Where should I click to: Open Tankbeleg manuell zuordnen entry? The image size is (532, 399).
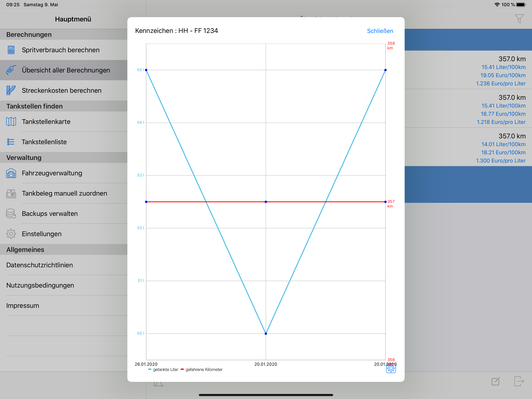coord(64,193)
